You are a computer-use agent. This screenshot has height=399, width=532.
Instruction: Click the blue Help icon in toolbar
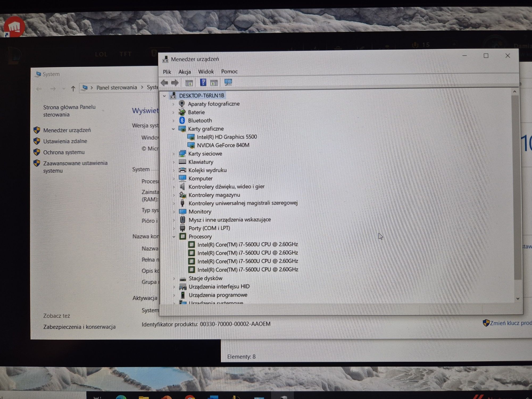pos(203,82)
